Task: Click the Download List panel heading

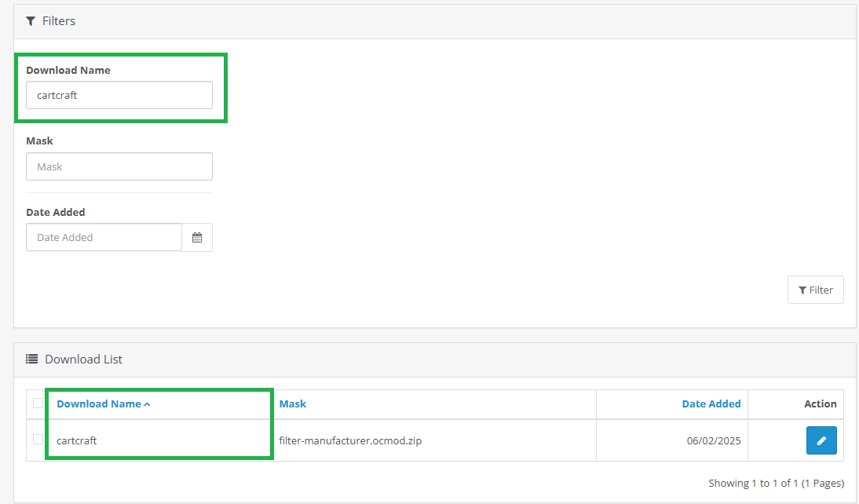Action: [83, 360]
